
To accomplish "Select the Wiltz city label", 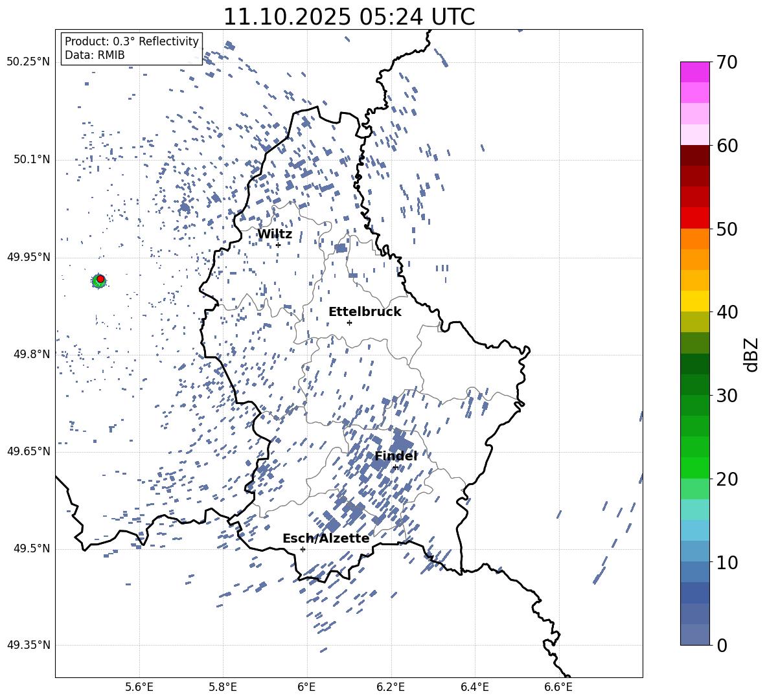I will (x=275, y=234).
